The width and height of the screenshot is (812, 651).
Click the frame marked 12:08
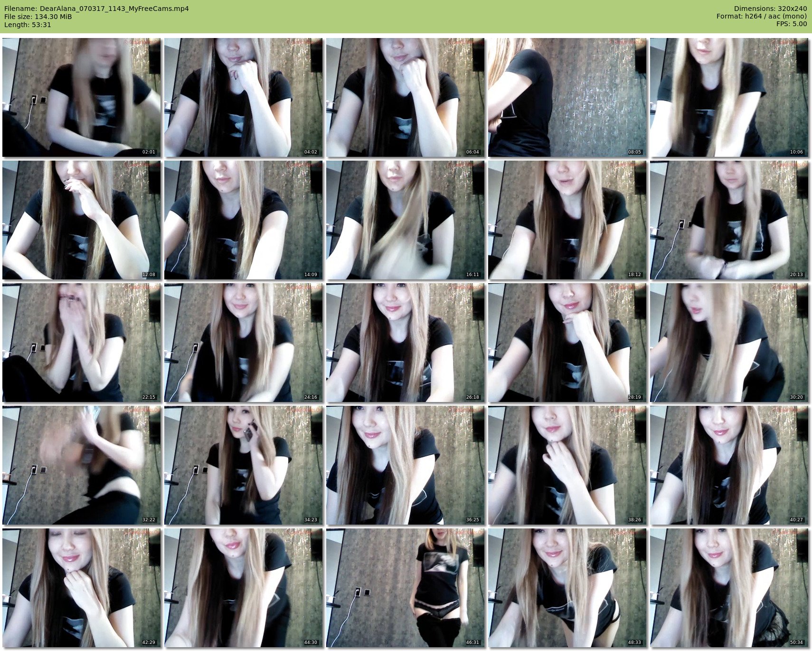pos(82,220)
